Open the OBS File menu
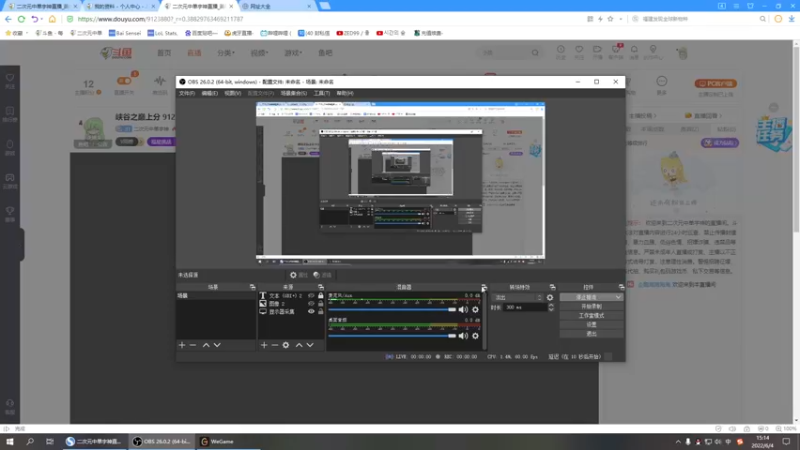Screen dimensions: 800x450 coord(186,93)
